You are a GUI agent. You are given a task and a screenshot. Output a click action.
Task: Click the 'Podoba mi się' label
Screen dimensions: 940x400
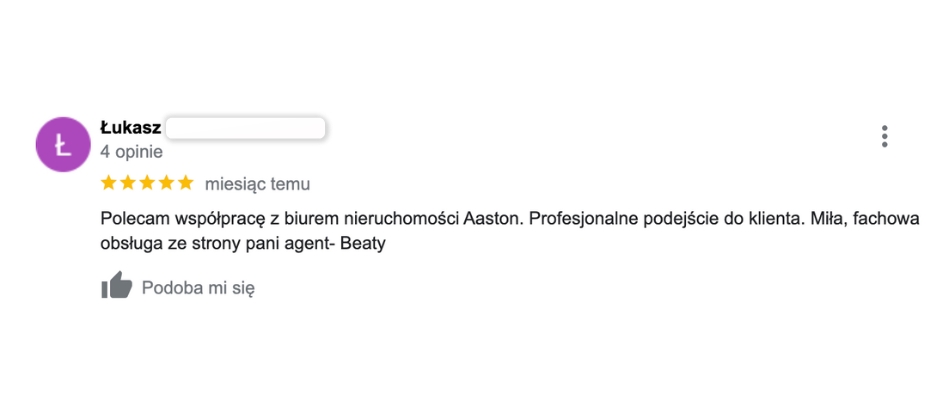coord(198,288)
